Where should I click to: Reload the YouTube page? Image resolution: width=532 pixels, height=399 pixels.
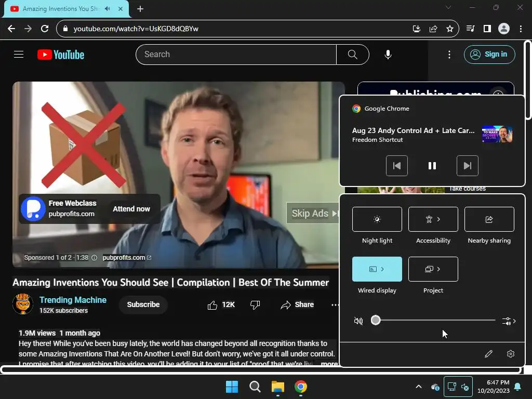tap(45, 29)
